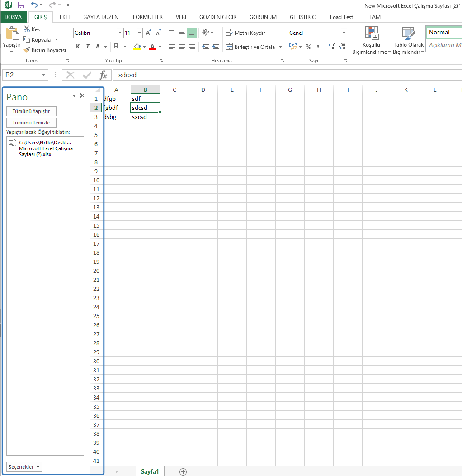Image resolution: width=462 pixels, height=476 pixels.
Task: Apply comma style format
Action: [318, 47]
